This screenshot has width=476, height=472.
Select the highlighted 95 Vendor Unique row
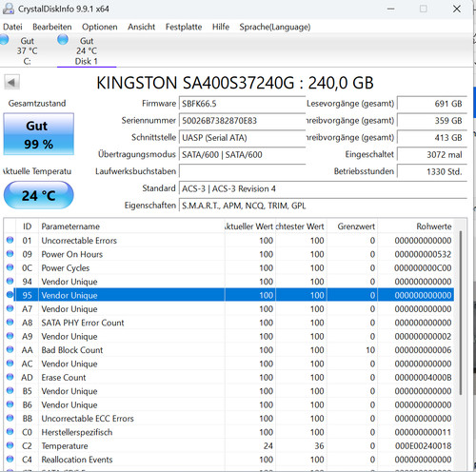click(x=229, y=295)
